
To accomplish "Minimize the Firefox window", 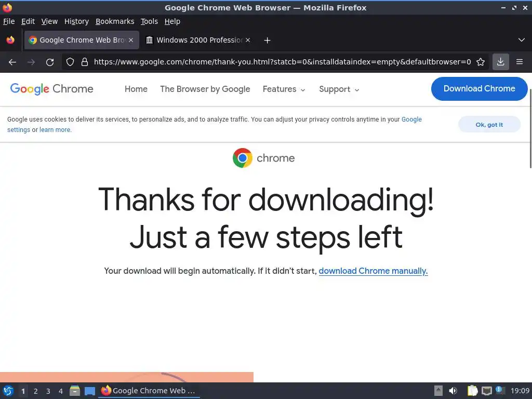I will click(503, 7).
